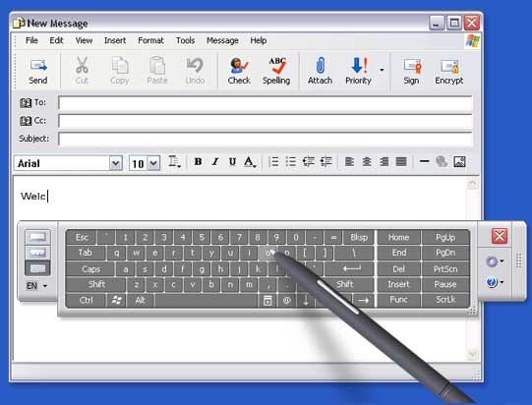The height and width of the screenshot is (405, 532).
Task: Tap the Bksp key
Action: (359, 238)
